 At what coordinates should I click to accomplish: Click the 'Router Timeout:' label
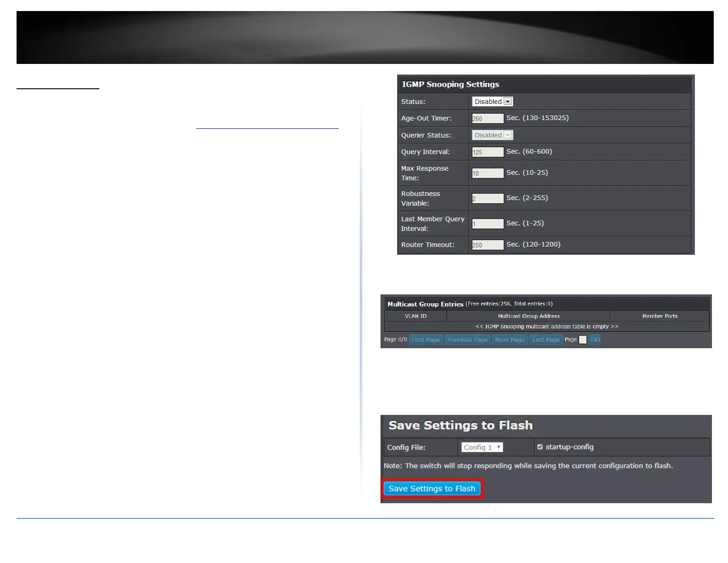(x=428, y=245)
